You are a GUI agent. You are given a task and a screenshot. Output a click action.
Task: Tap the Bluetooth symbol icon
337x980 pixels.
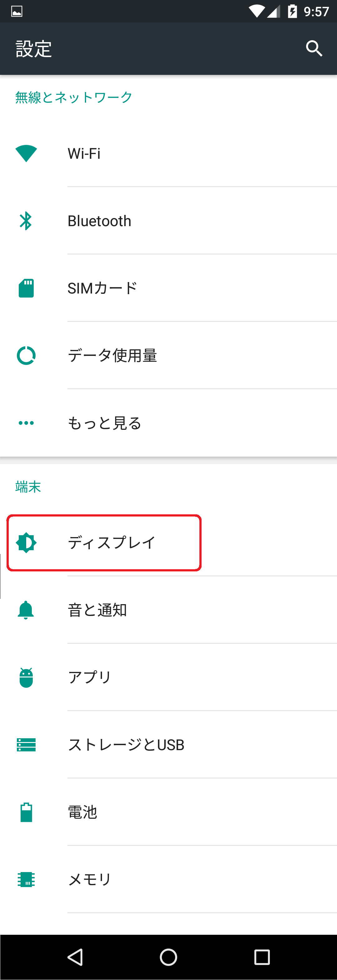click(x=26, y=221)
